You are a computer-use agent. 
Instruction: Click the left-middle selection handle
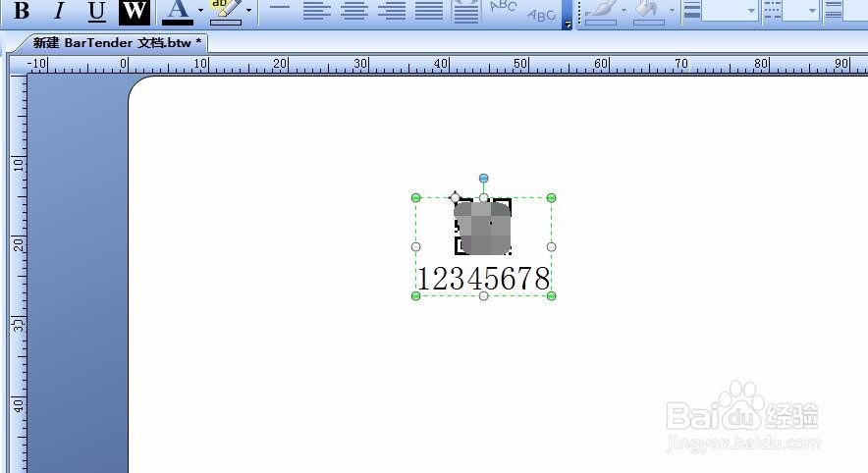[416, 246]
